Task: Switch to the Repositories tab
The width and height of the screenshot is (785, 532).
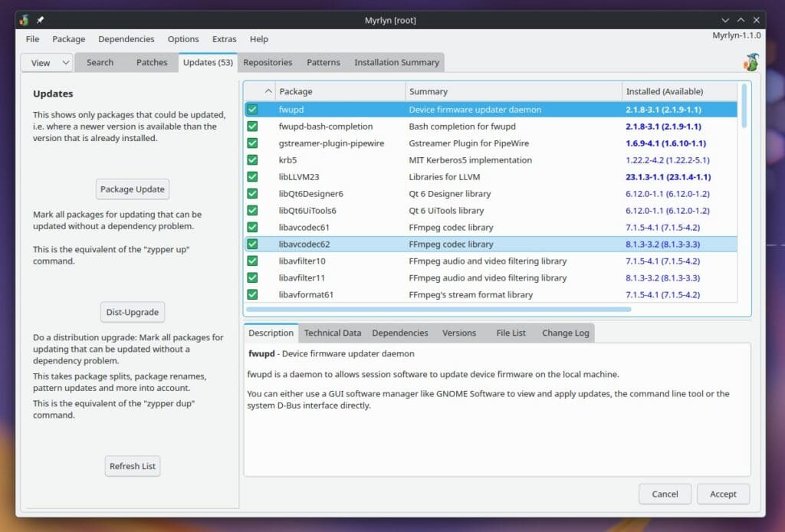Action: click(268, 63)
